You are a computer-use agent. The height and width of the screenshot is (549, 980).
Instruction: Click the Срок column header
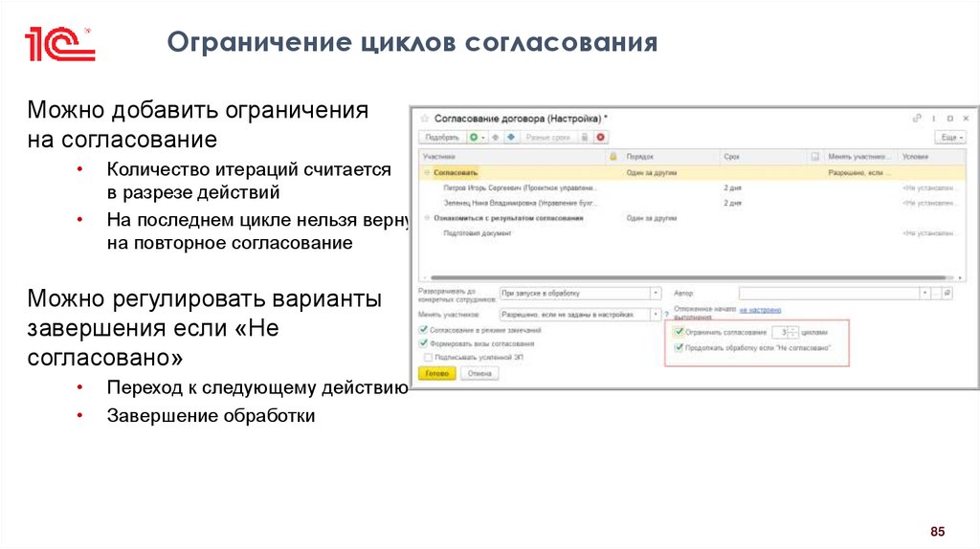pos(763,157)
